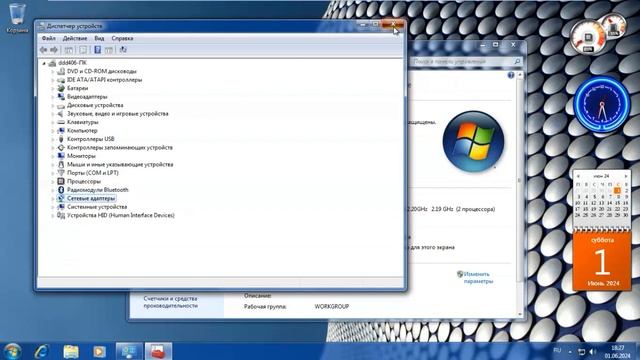Open the Файл menu

coord(49,38)
